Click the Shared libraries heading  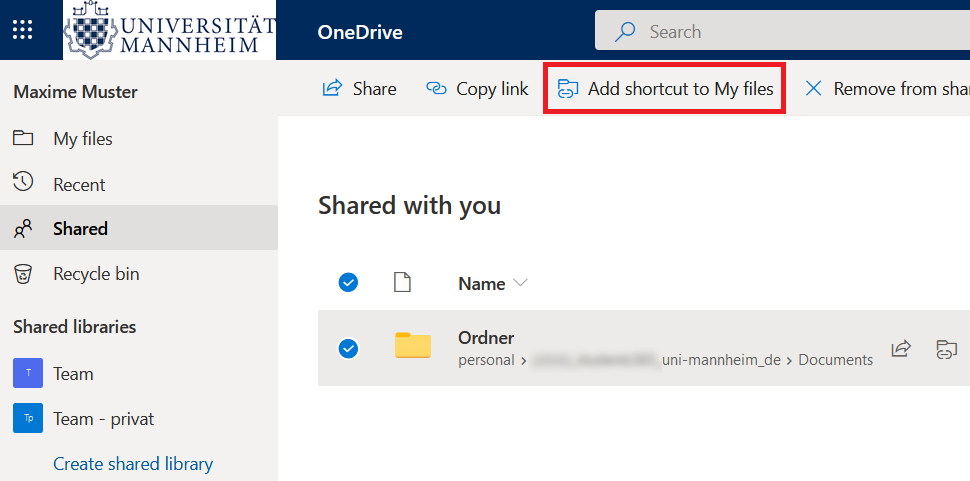click(75, 326)
